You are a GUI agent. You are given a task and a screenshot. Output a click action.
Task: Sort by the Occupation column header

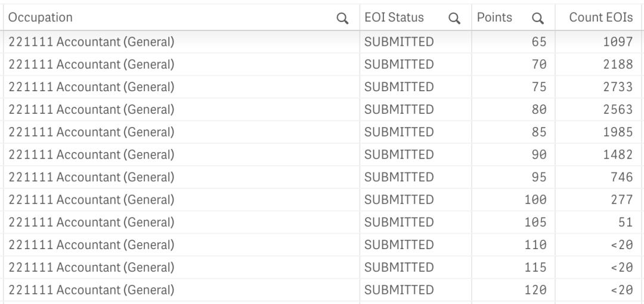(x=41, y=17)
